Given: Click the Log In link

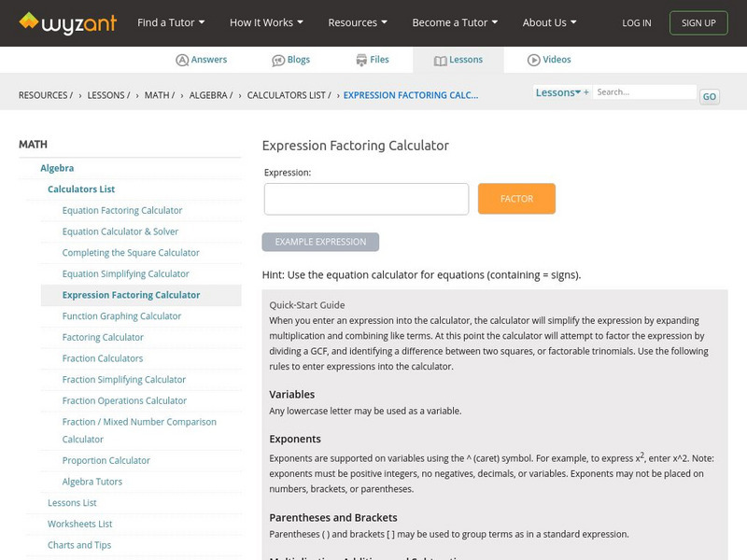Looking at the screenshot, I should (x=637, y=22).
